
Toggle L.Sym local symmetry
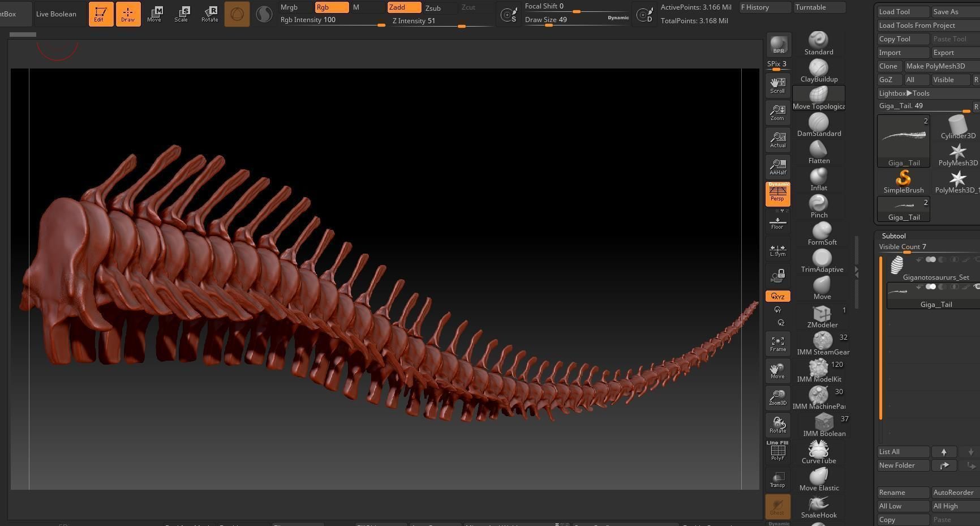click(x=778, y=250)
